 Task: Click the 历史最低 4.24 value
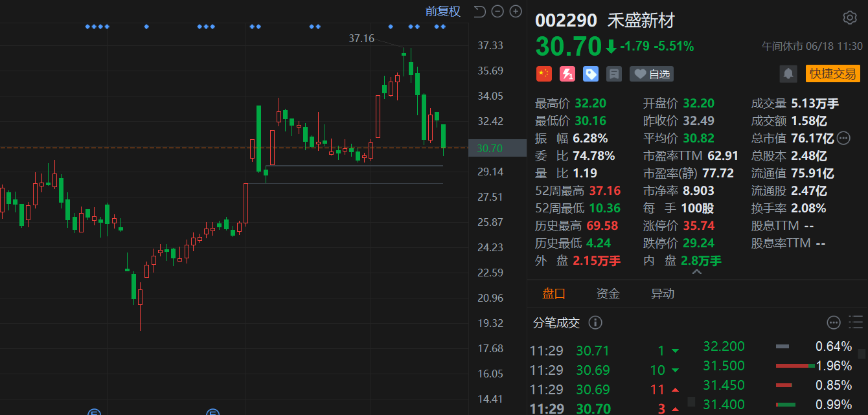point(599,243)
